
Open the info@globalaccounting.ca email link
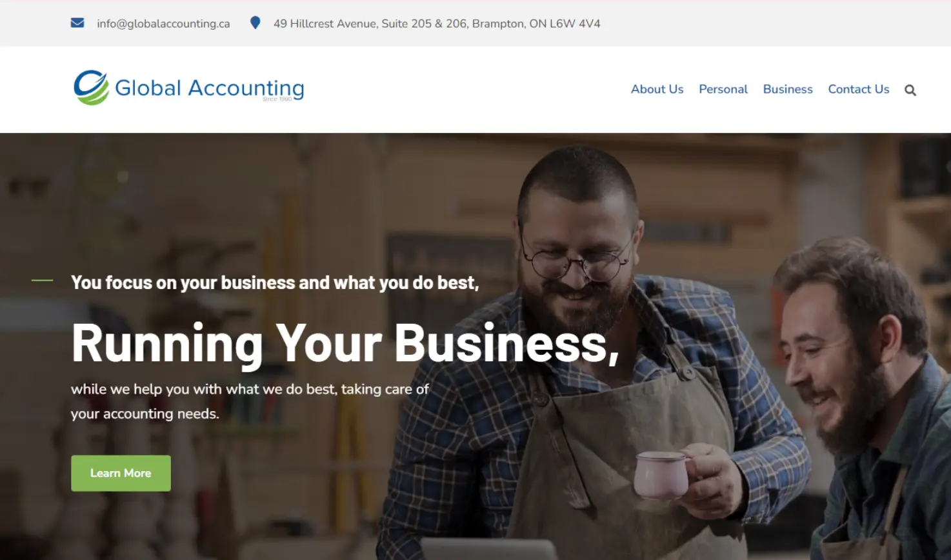[x=163, y=24]
